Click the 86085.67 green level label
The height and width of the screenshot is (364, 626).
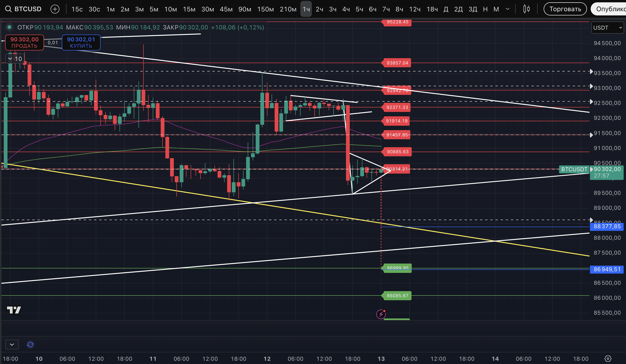(397, 296)
